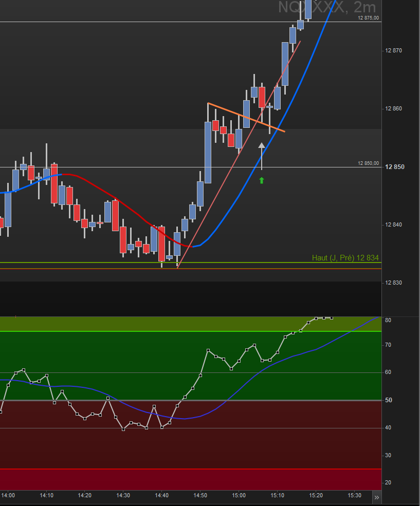Click the green up-arrow buy signal marker
This screenshot has width=420, height=506.
point(261,180)
